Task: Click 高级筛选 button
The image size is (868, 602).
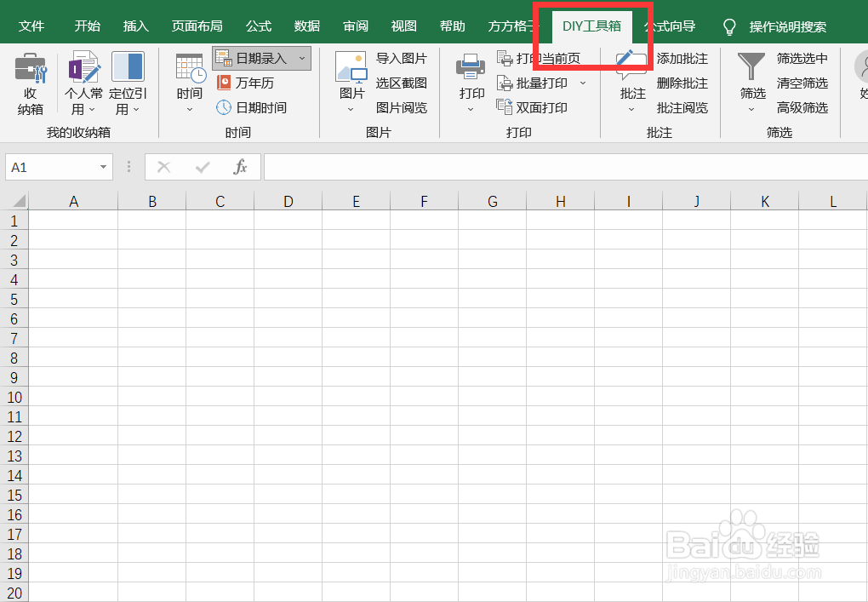Action: click(802, 107)
